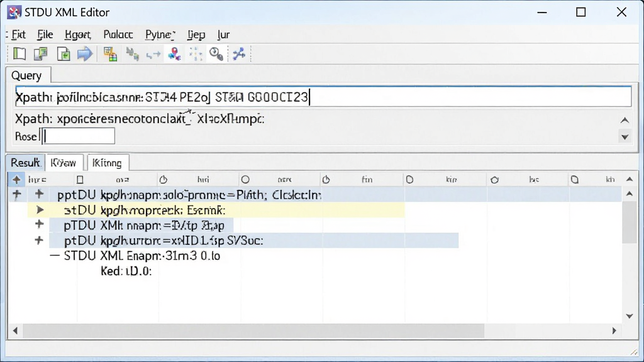The image size is (644, 362).
Task: Click the resize grip in the window corner
Action: 635,352
